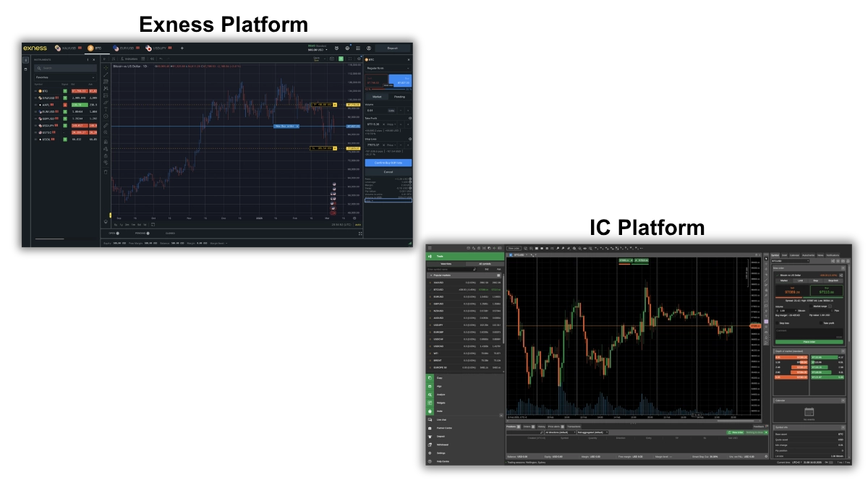Switch to All symbols tab in IC Platform
Screen dimensions: 868x488
coord(485,264)
